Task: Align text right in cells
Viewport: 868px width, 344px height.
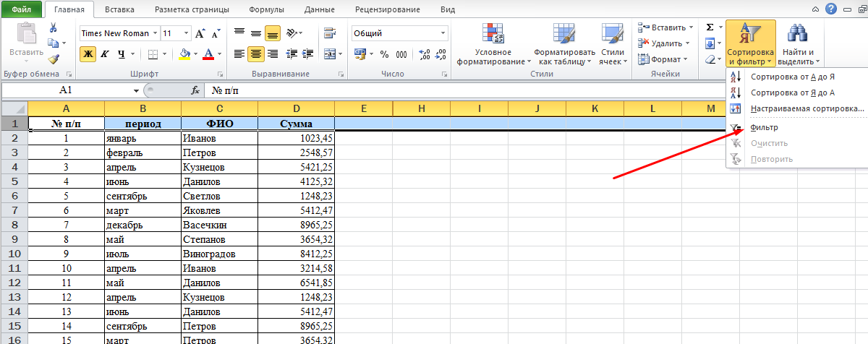Action: tap(271, 54)
